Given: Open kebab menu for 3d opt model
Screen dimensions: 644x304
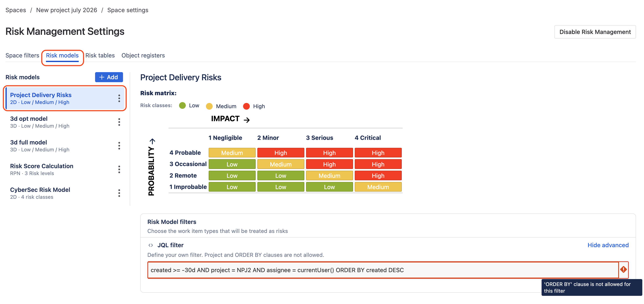Looking at the screenshot, I should [119, 122].
